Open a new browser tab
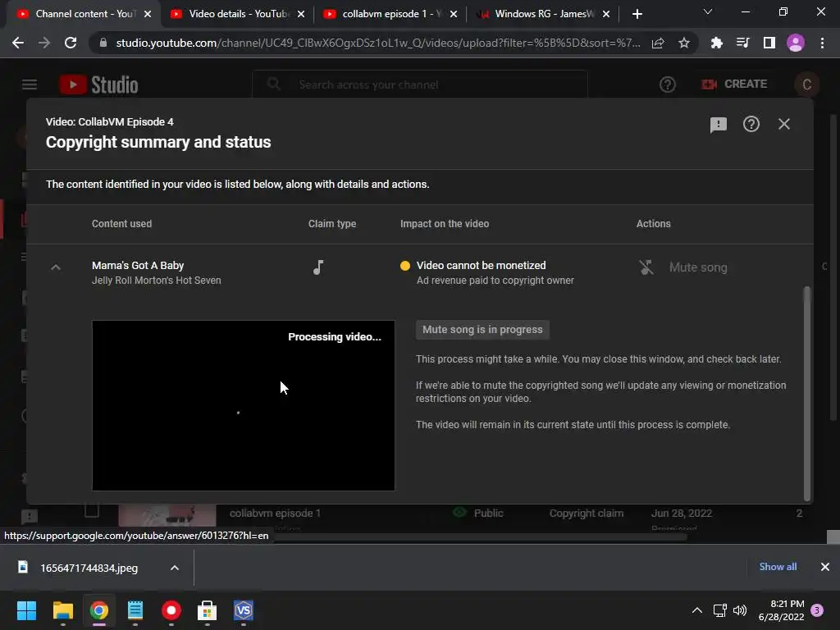840x630 pixels. click(x=637, y=15)
